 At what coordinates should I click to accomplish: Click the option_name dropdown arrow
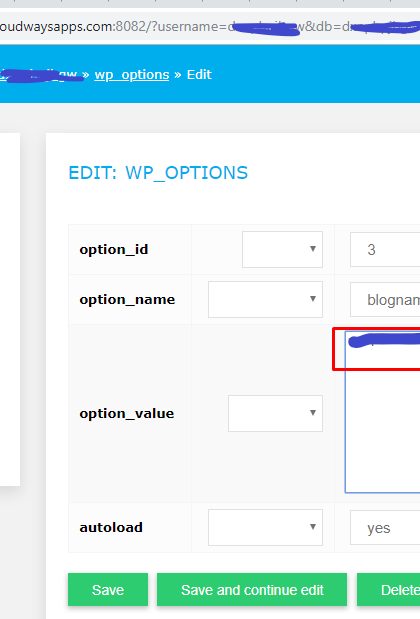(x=313, y=299)
